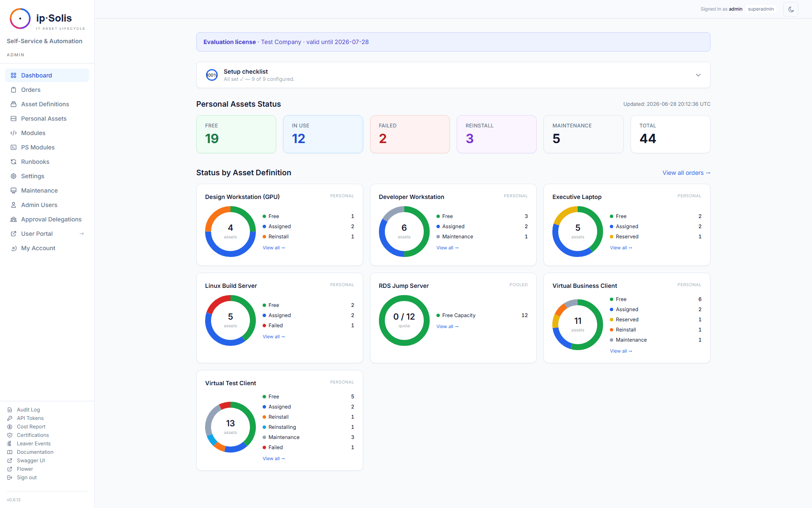Click the ip·Solis logo

47,19
